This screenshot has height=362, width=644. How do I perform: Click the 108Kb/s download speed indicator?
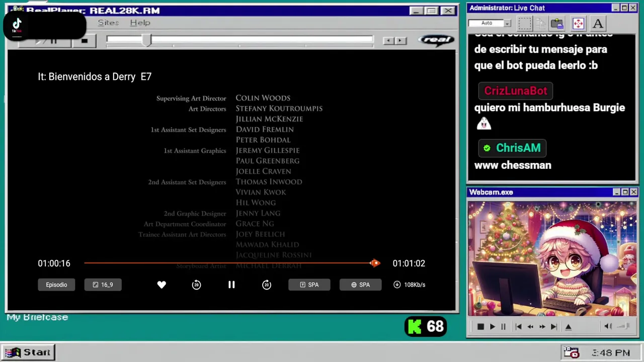410,285
